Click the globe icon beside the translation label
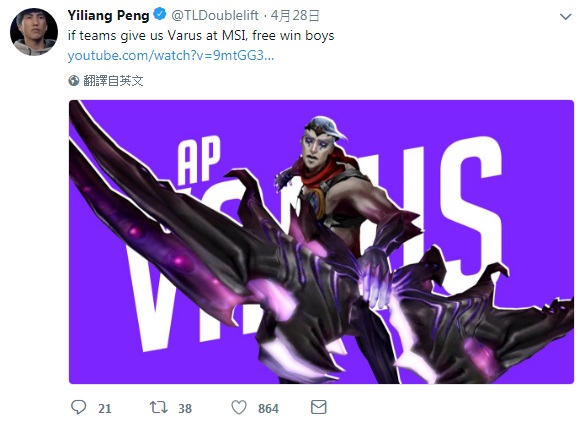582x423 pixels. pos(74,81)
